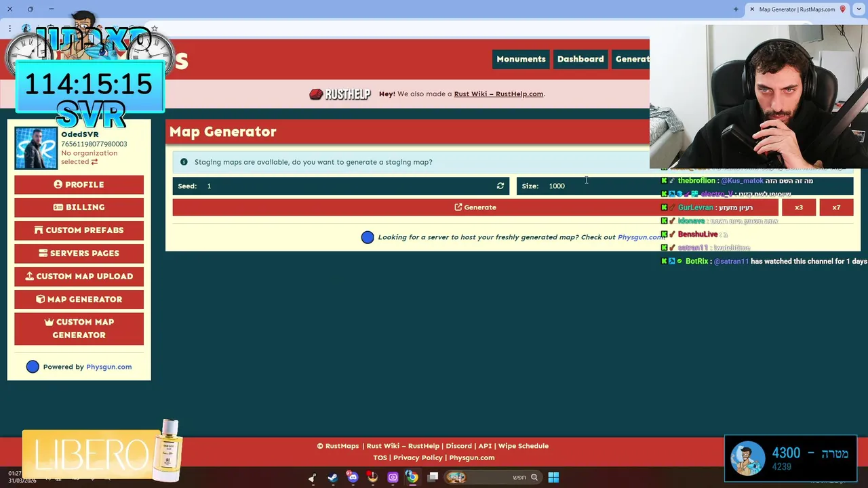Open the purple camera app in the taskbar

click(393, 477)
